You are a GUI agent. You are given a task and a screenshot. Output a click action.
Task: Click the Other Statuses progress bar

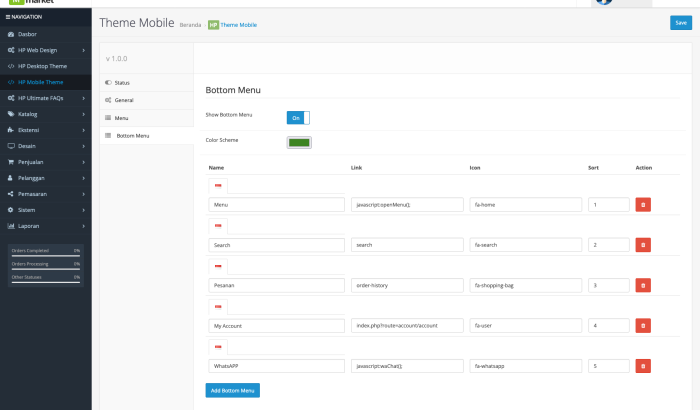coord(46,282)
